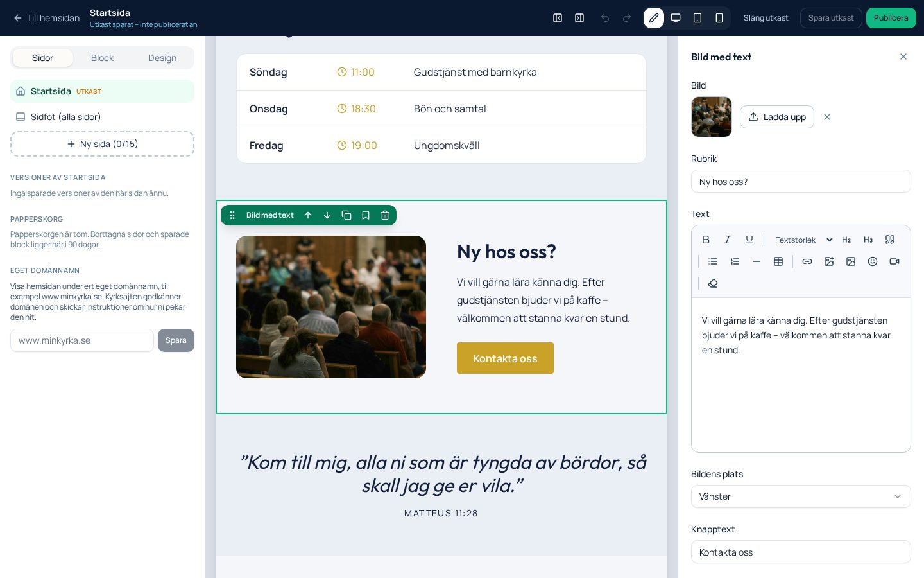Switch to the Design tab
This screenshot has height=578, width=924.
162,58
